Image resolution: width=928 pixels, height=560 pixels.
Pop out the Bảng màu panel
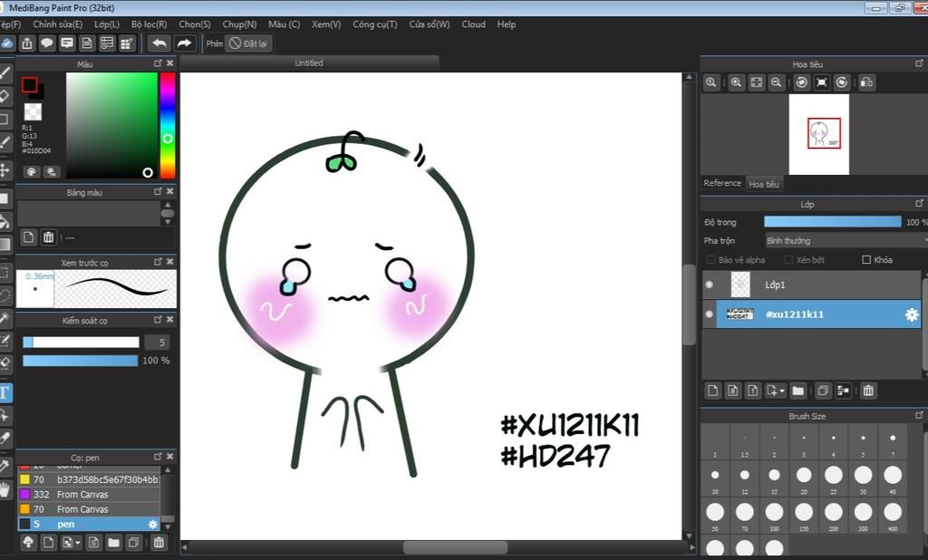coord(158,191)
